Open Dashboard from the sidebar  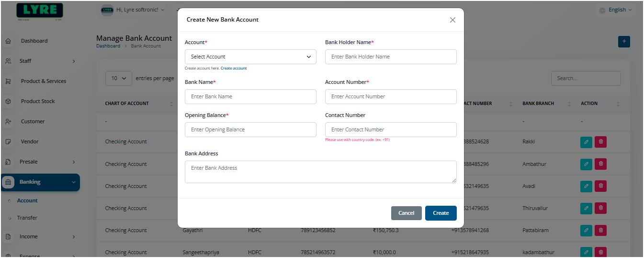[34, 41]
